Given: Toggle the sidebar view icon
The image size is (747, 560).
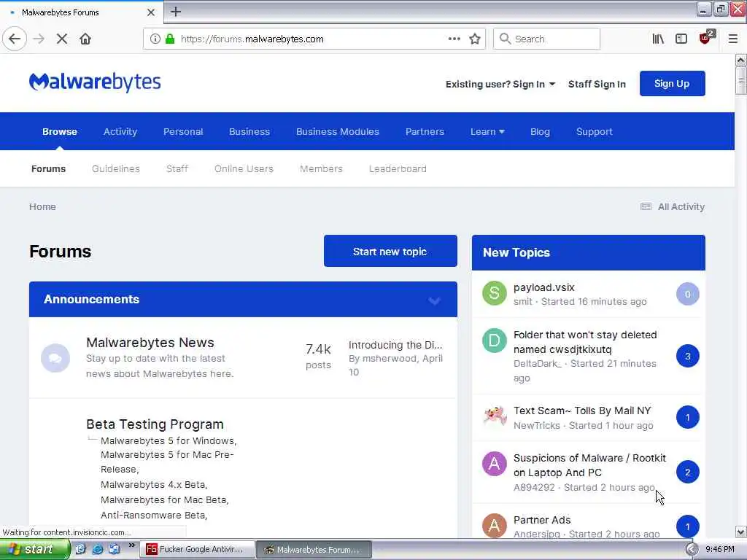Looking at the screenshot, I should [x=681, y=39].
